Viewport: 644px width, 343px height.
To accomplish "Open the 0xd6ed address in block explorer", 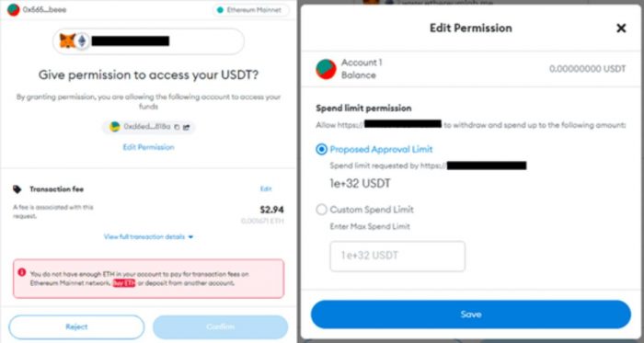I will [x=186, y=127].
